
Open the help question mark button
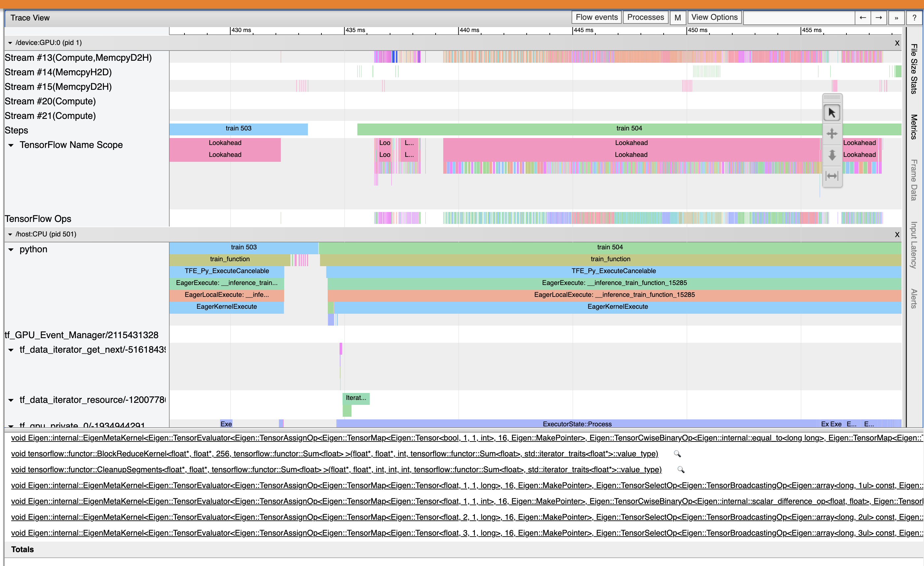click(x=914, y=18)
